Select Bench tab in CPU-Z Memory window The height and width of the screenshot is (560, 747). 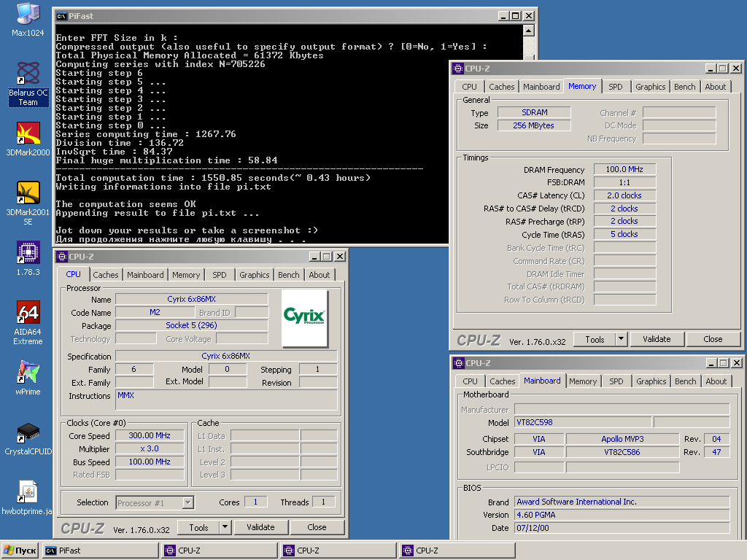click(x=684, y=87)
